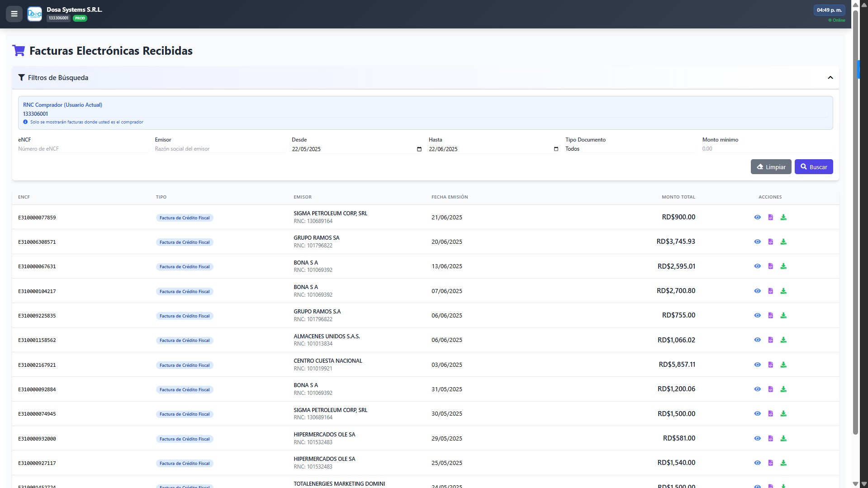868x488 pixels.
Task: View invoice E310000077859 with eye icon
Action: 757,218
